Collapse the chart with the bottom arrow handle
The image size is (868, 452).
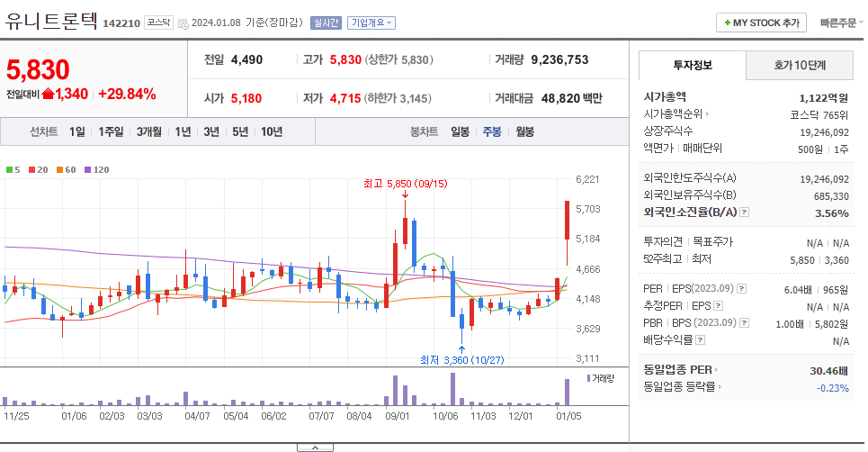pos(315,447)
